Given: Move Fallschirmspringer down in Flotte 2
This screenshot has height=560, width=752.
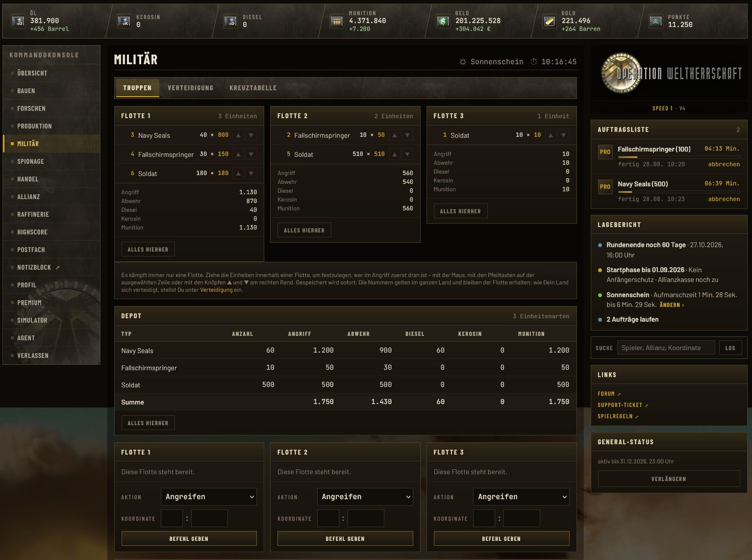Looking at the screenshot, I should [x=407, y=135].
